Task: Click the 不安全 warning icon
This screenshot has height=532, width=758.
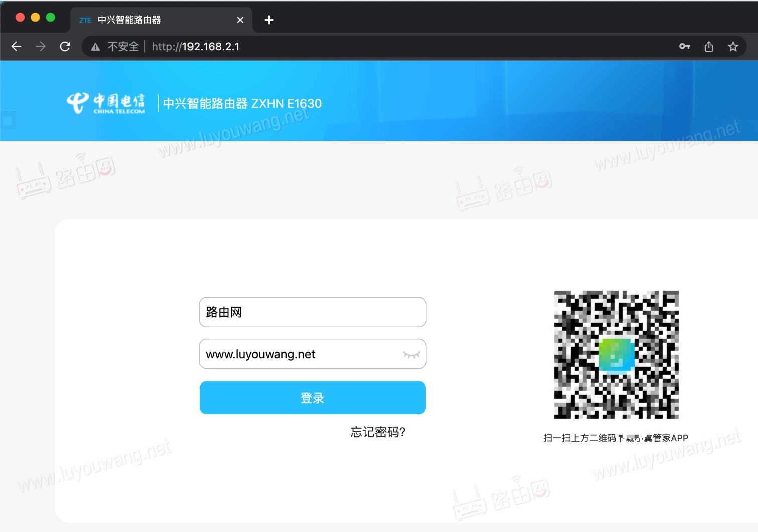Action: [x=95, y=46]
